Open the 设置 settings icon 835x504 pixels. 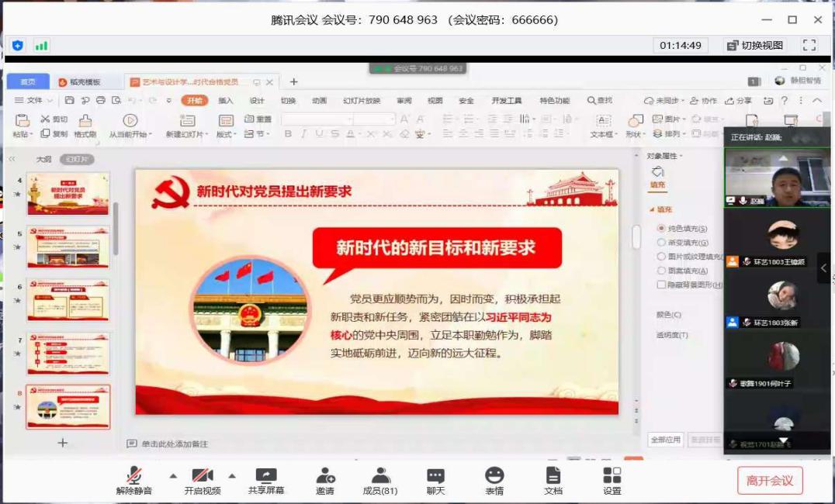click(x=612, y=480)
